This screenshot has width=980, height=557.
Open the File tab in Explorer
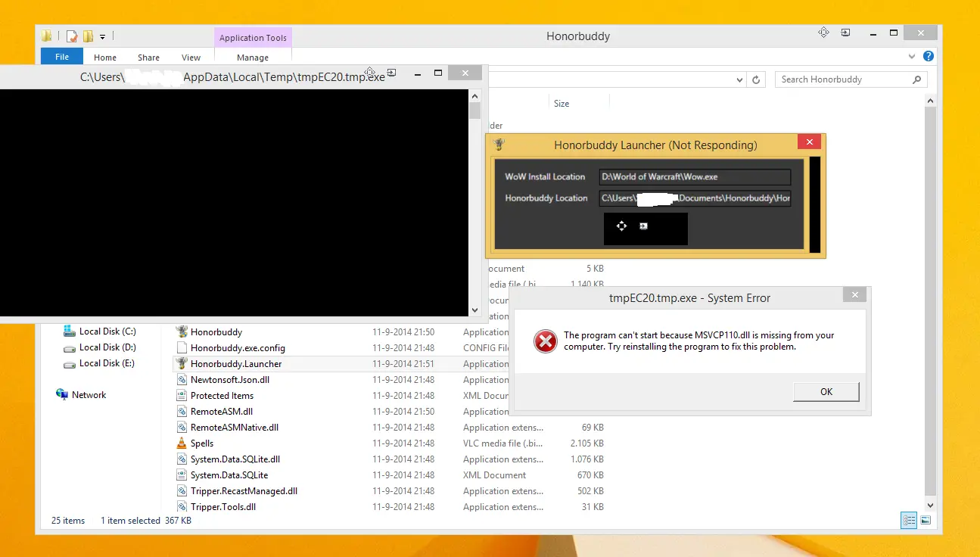pyautogui.click(x=62, y=57)
